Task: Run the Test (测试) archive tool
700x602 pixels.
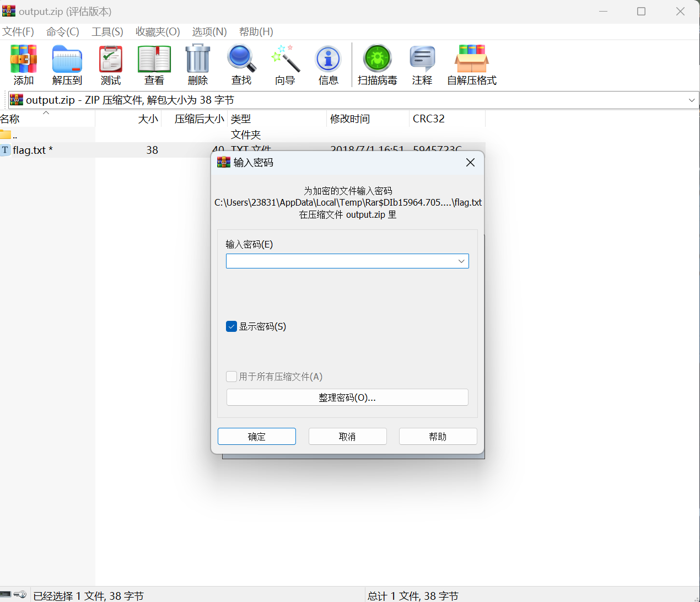Action: point(111,59)
